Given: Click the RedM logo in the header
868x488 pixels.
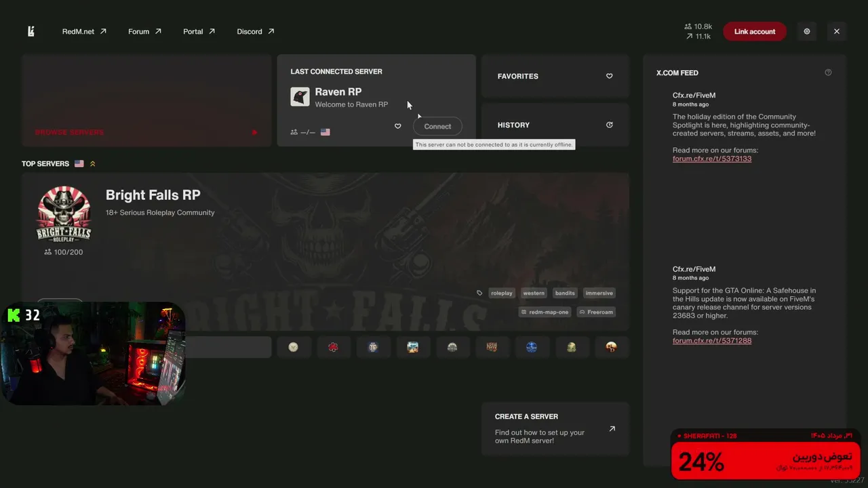Looking at the screenshot, I should coord(31,31).
